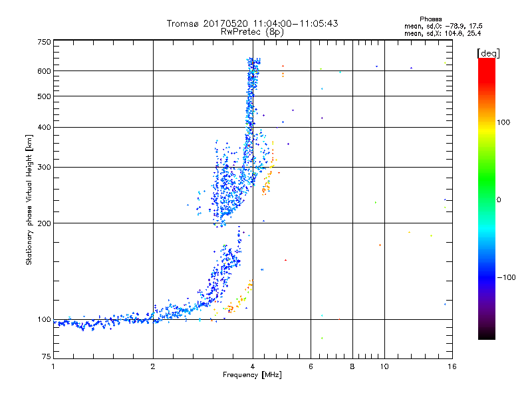Click the phase colorbar gradient

click(x=487, y=199)
